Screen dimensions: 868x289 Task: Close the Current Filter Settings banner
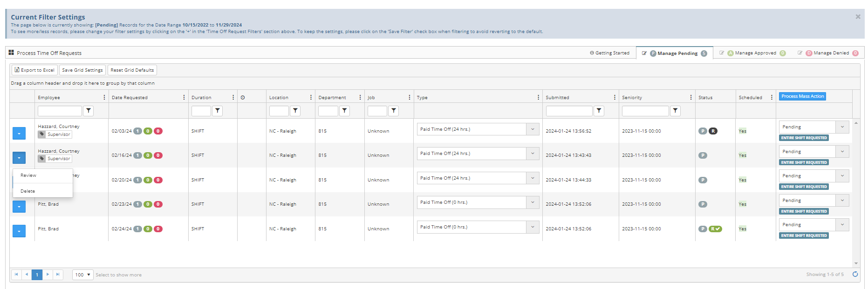click(x=858, y=17)
